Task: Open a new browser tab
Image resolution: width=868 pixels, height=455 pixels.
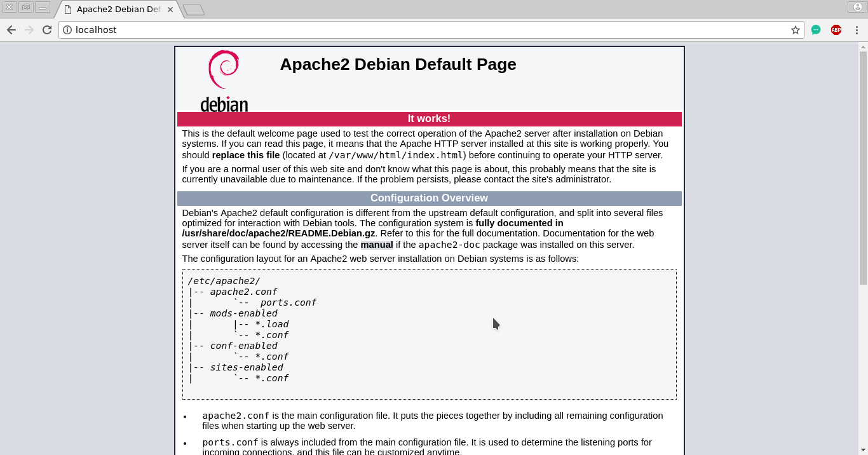Action: pyautogui.click(x=193, y=10)
